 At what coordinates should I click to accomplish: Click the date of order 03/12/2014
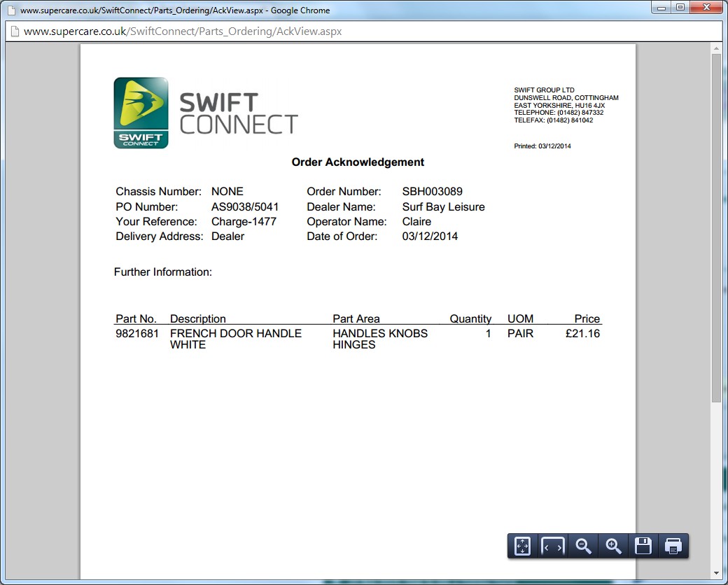tap(430, 237)
